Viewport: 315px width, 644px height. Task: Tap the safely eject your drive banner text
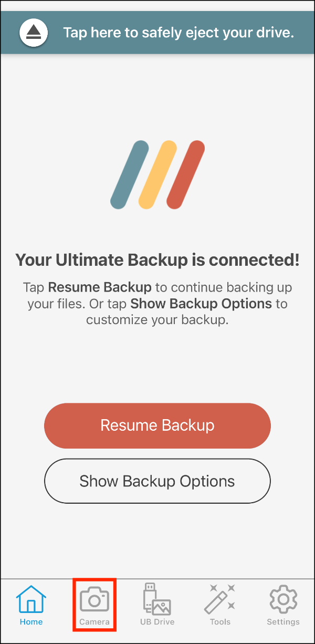[178, 33]
